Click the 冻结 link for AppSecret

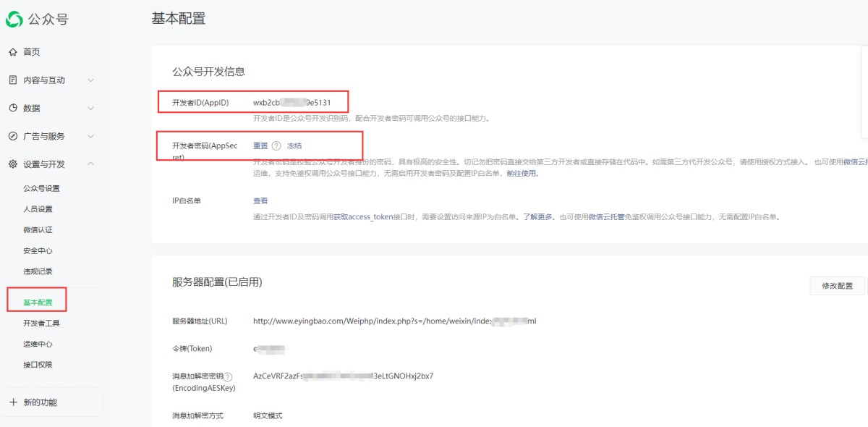(294, 145)
